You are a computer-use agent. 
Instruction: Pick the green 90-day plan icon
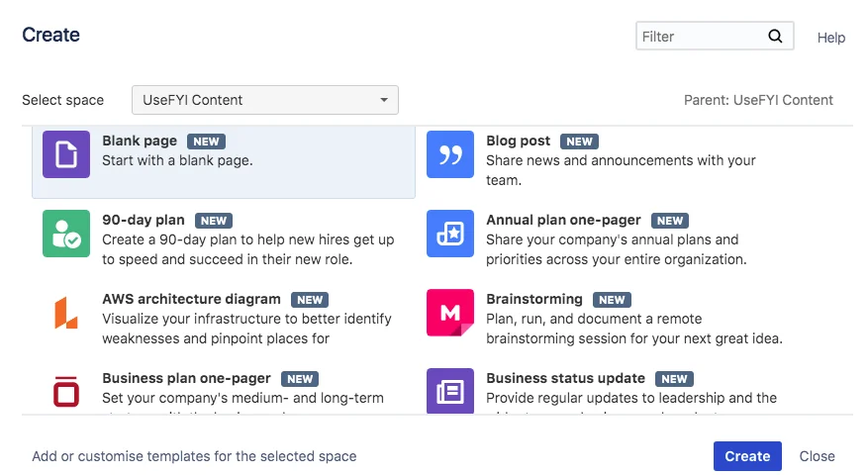click(x=66, y=234)
